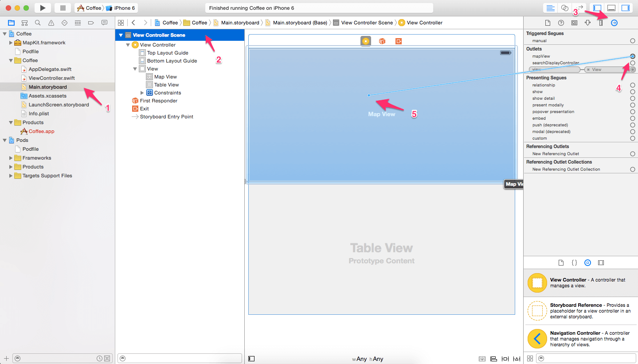Click the New Referencing Outlet circle

click(633, 154)
